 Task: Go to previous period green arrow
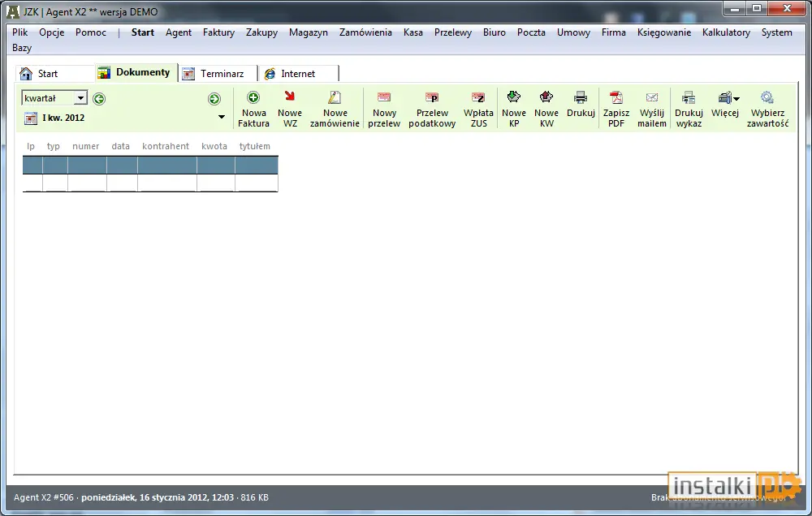[x=99, y=98]
